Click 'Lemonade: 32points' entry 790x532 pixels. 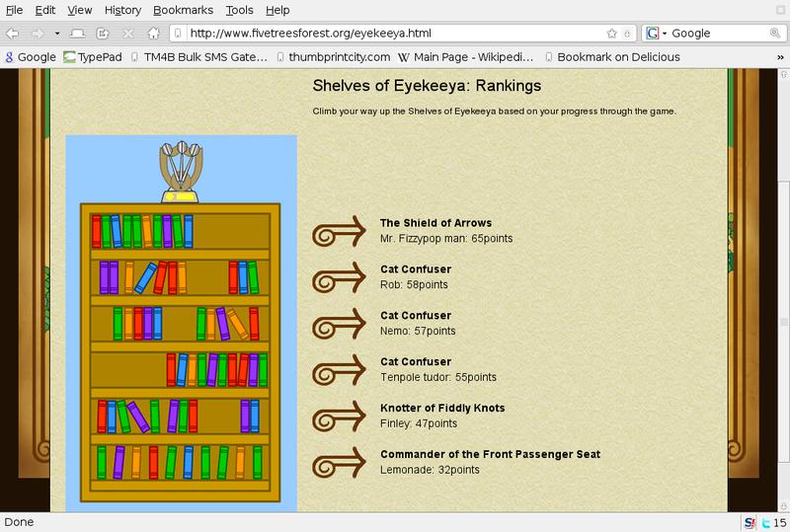[430, 470]
